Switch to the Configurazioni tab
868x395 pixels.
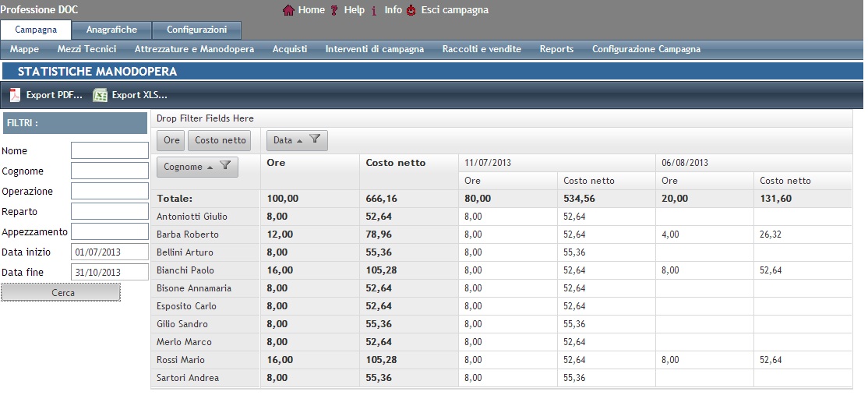[x=196, y=30]
